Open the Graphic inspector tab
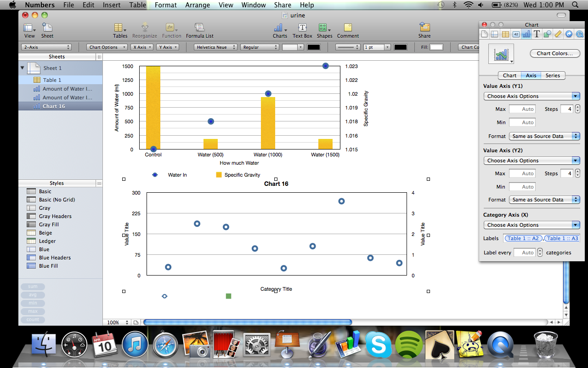Viewport: 588px width, 368px height. point(547,34)
